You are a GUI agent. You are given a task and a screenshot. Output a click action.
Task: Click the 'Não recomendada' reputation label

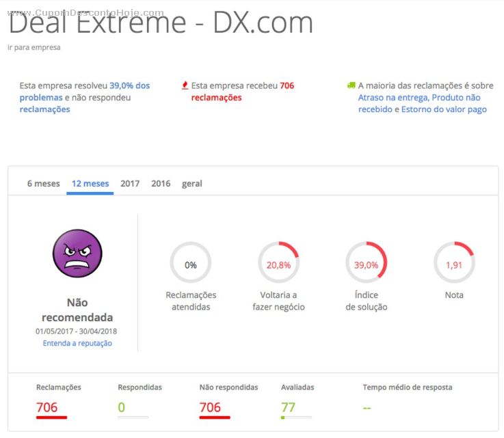[77, 310]
